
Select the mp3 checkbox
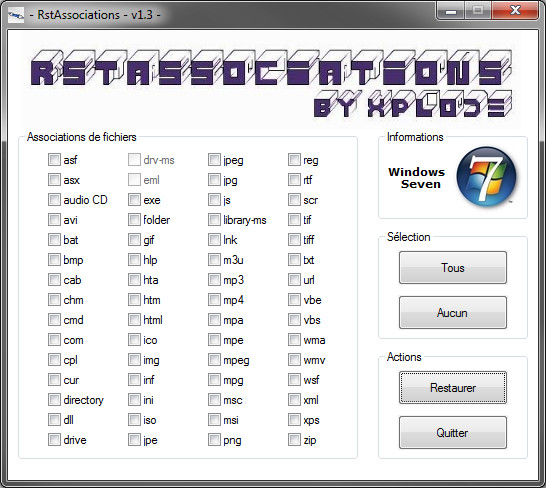[214, 280]
